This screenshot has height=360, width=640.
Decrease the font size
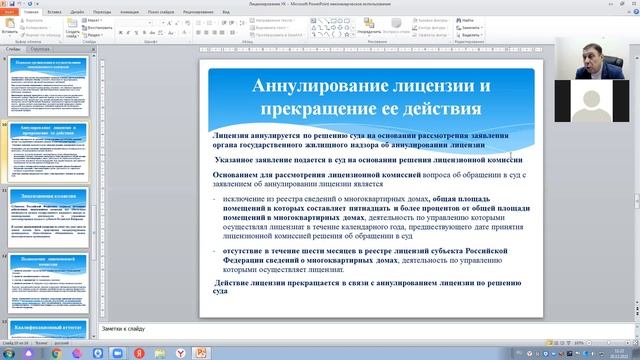point(177,23)
